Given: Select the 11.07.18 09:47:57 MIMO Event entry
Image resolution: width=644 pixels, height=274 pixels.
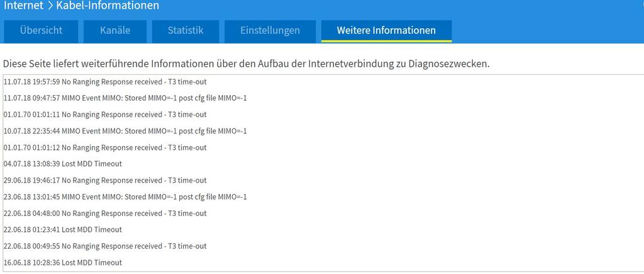Looking at the screenshot, I should pos(125,98).
